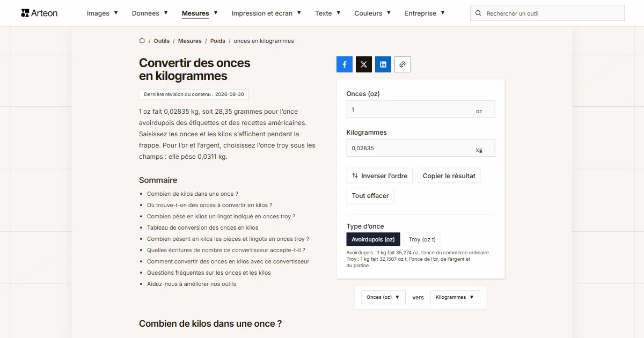Go to 'Aidez-nous à améliorer nos outils'

192,284
